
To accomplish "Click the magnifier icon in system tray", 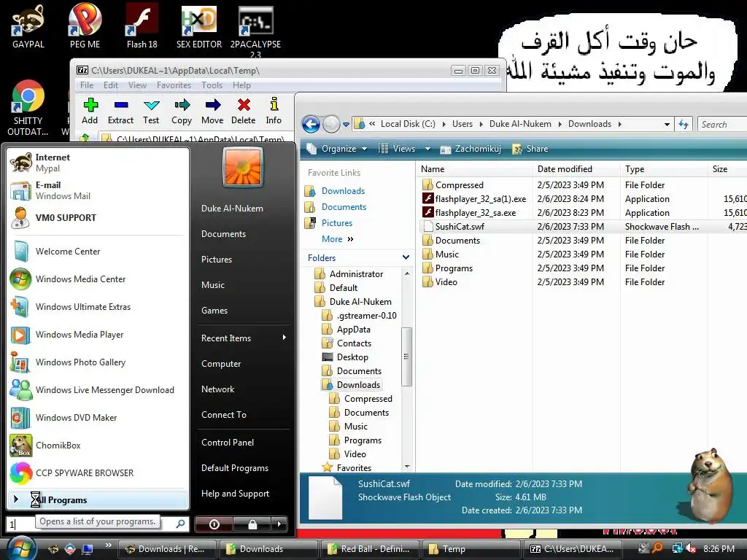I will [657, 548].
